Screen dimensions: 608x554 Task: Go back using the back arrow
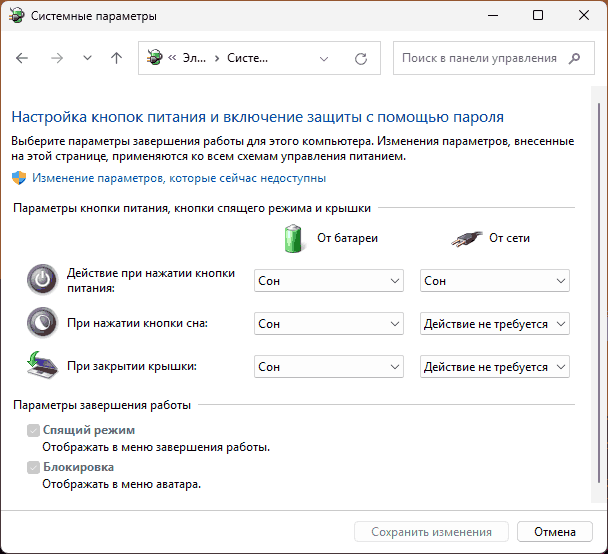pyautogui.click(x=22, y=58)
